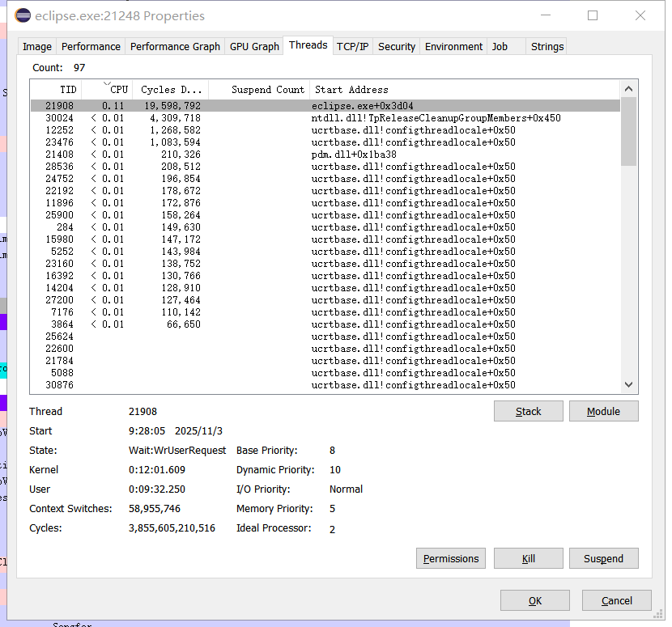Select thread row TID 23476
Screen dimensions: 672x627
point(325,142)
